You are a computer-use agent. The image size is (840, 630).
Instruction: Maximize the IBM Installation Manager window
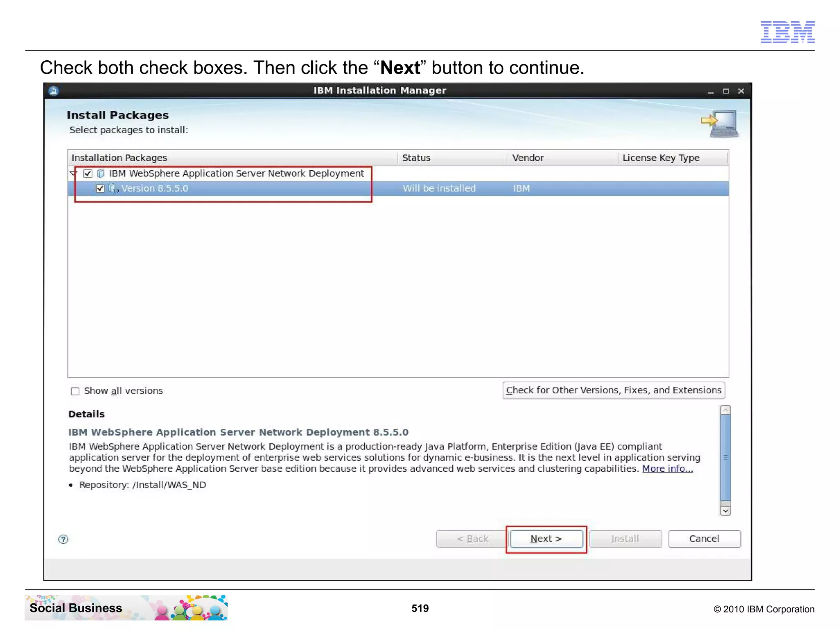coord(726,91)
